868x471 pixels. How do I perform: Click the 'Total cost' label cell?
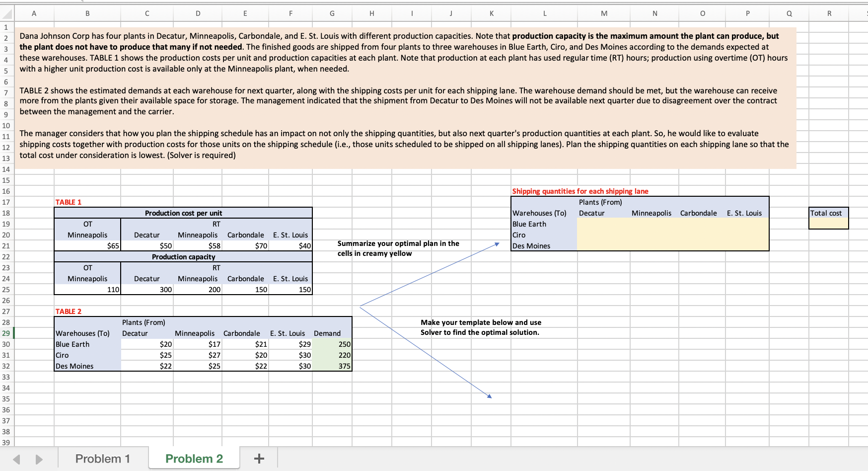[x=829, y=213]
